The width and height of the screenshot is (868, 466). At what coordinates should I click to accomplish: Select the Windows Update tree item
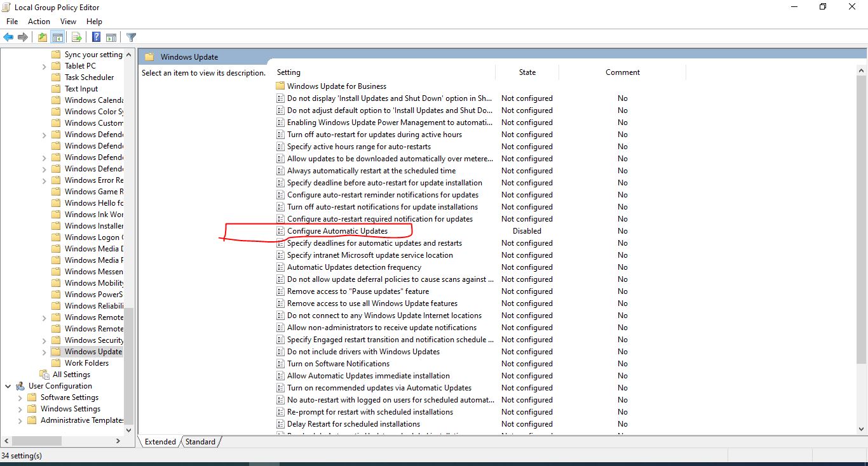93,352
